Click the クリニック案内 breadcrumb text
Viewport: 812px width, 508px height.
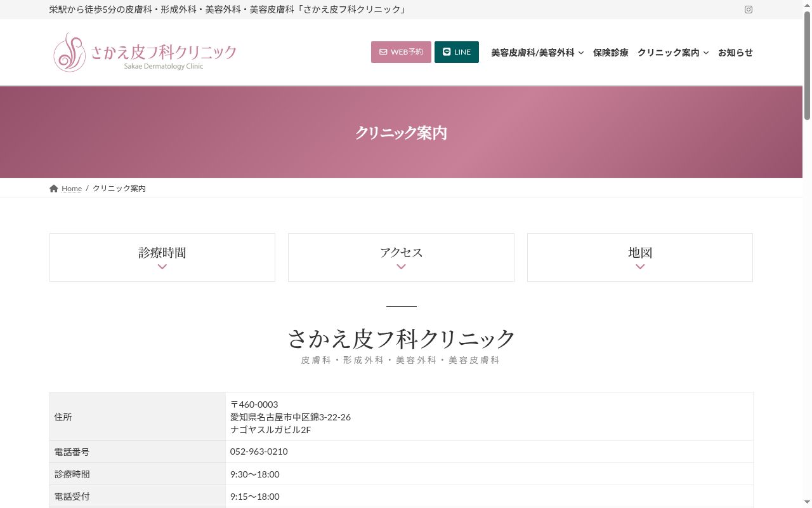(x=119, y=189)
